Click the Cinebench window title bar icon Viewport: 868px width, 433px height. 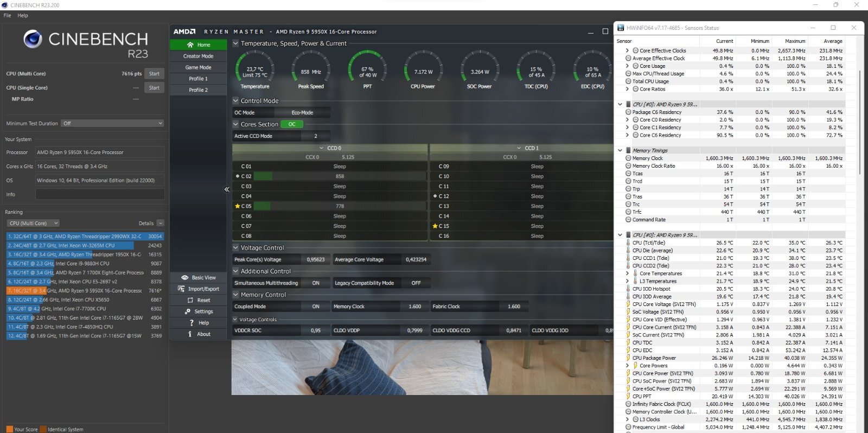(x=5, y=5)
